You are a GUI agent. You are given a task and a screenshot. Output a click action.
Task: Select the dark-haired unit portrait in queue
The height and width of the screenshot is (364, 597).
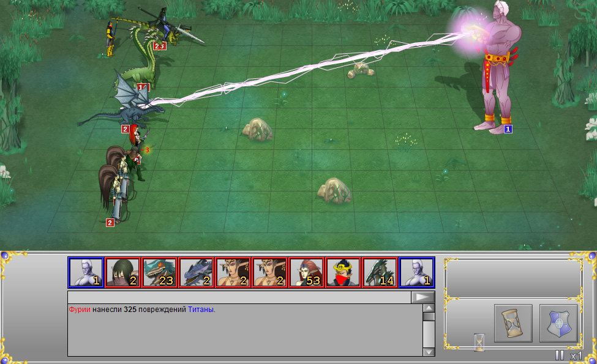(122, 272)
